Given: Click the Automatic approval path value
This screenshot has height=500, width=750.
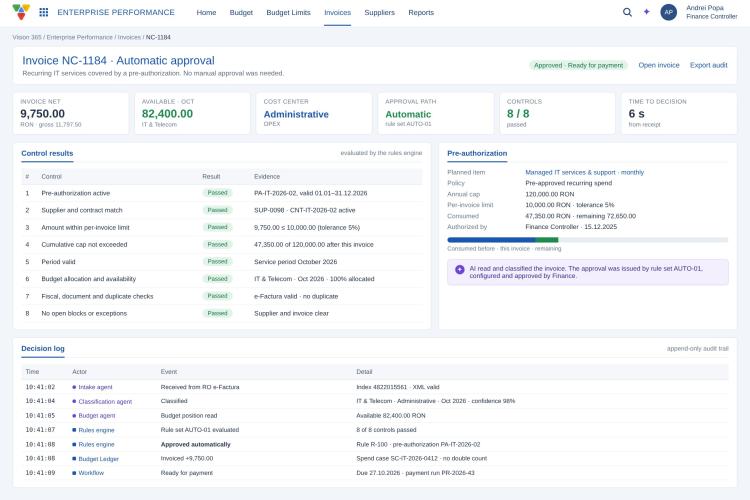Looking at the screenshot, I should pyautogui.click(x=408, y=114).
